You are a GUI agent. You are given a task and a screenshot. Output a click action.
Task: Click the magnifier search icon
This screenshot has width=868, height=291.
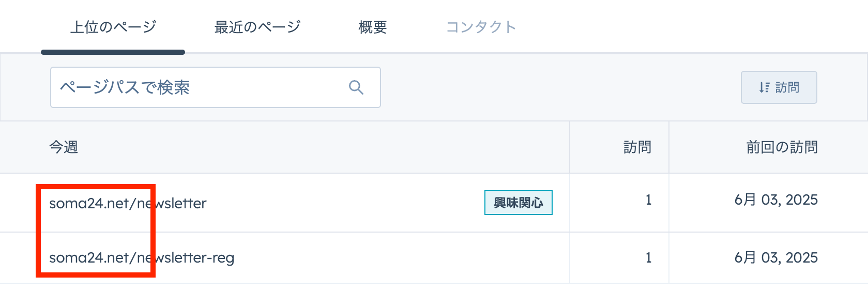pyautogui.click(x=356, y=87)
